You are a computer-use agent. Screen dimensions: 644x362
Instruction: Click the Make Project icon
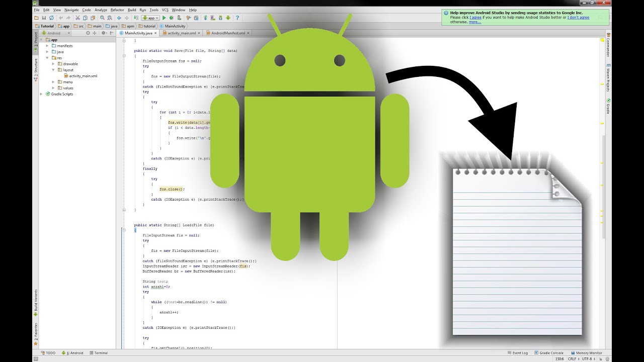(136, 18)
